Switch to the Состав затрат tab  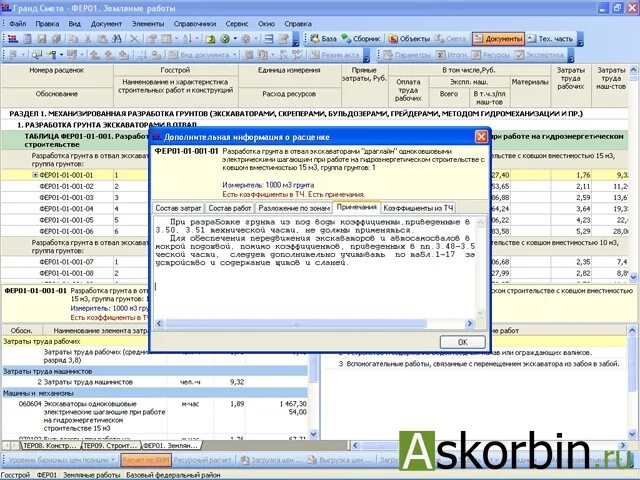[178, 208]
